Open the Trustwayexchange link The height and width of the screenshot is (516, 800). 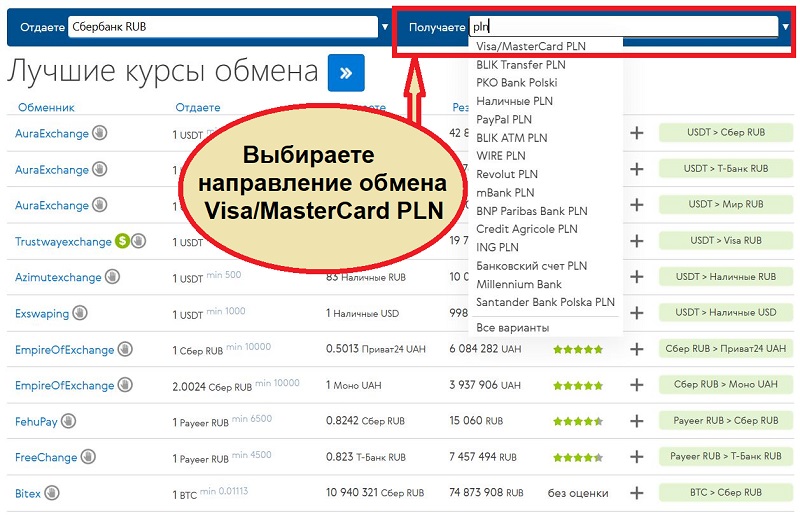[x=63, y=241]
